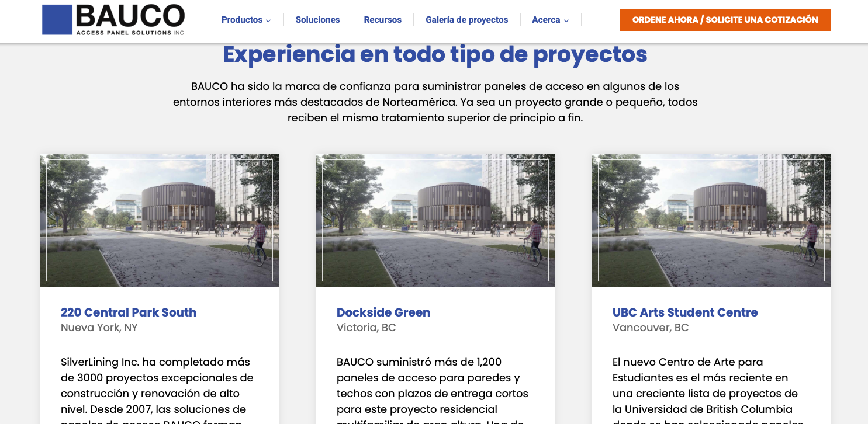Open the Dockside Green project image

(x=435, y=220)
